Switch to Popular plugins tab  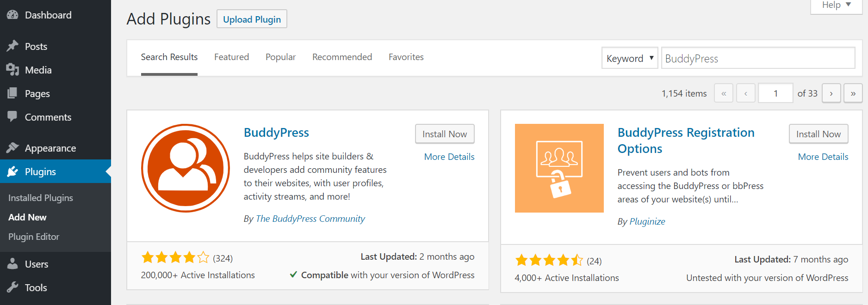[x=280, y=57]
